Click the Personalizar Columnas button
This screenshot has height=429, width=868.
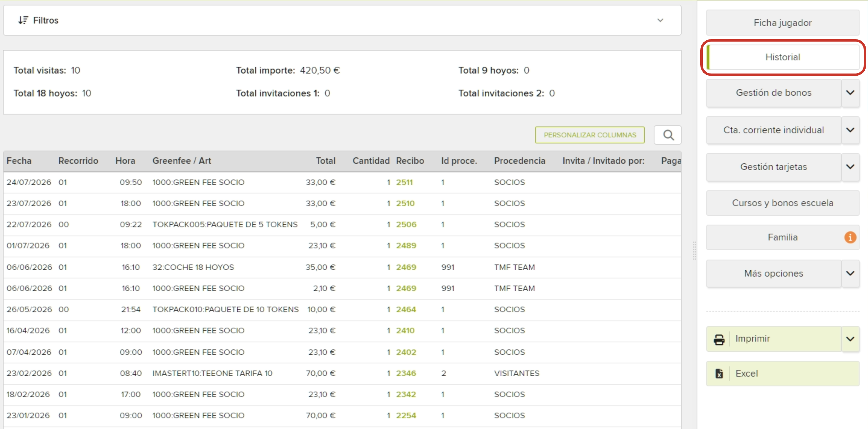coord(590,135)
